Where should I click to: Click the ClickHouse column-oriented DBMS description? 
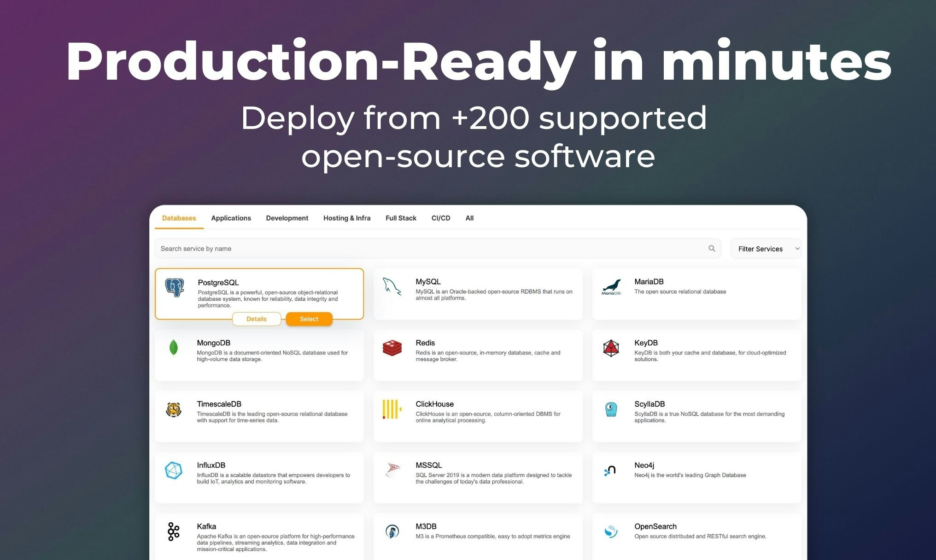click(x=488, y=417)
